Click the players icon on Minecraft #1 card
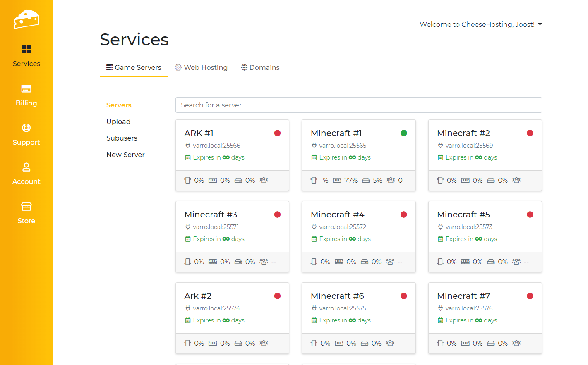 coord(391,180)
